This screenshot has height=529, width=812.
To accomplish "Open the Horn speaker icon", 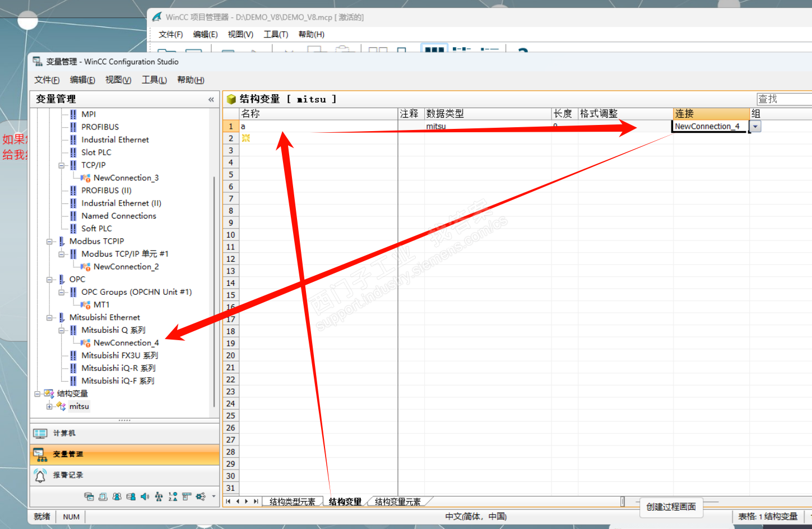I will click(145, 496).
